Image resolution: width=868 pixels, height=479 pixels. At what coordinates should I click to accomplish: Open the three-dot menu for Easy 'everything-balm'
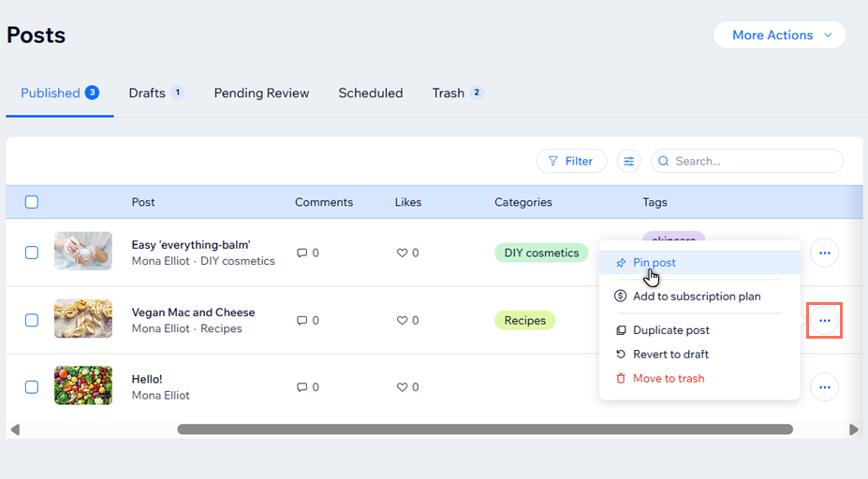(824, 253)
